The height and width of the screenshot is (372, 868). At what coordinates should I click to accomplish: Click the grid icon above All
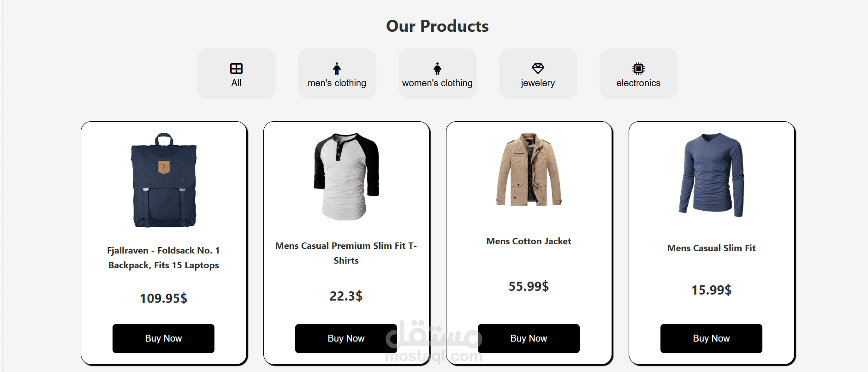tap(236, 69)
